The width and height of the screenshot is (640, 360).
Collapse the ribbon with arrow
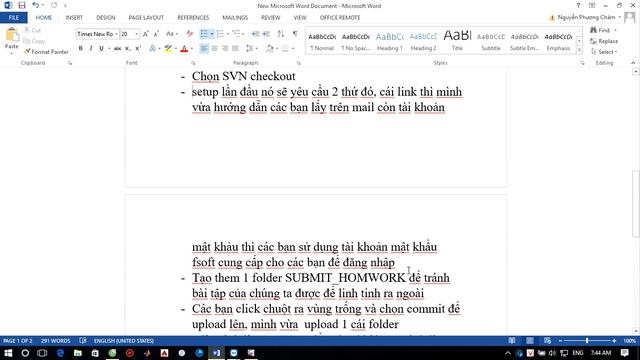633,63
